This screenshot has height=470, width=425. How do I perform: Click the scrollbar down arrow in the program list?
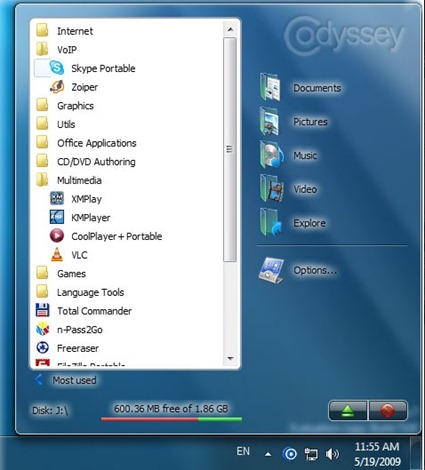coord(230,359)
